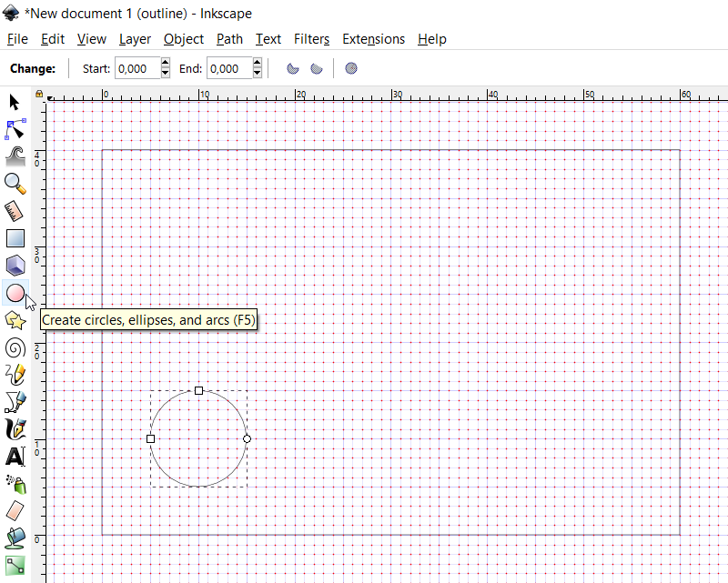Switch arc to closed slice shape
728x583 pixels.
[x=293, y=68]
